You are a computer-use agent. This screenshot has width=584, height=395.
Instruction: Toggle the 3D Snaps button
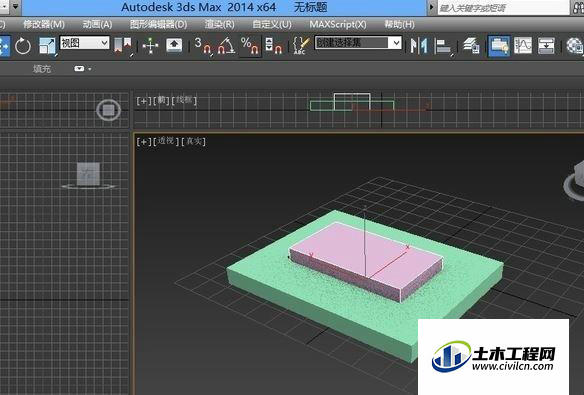(203, 46)
